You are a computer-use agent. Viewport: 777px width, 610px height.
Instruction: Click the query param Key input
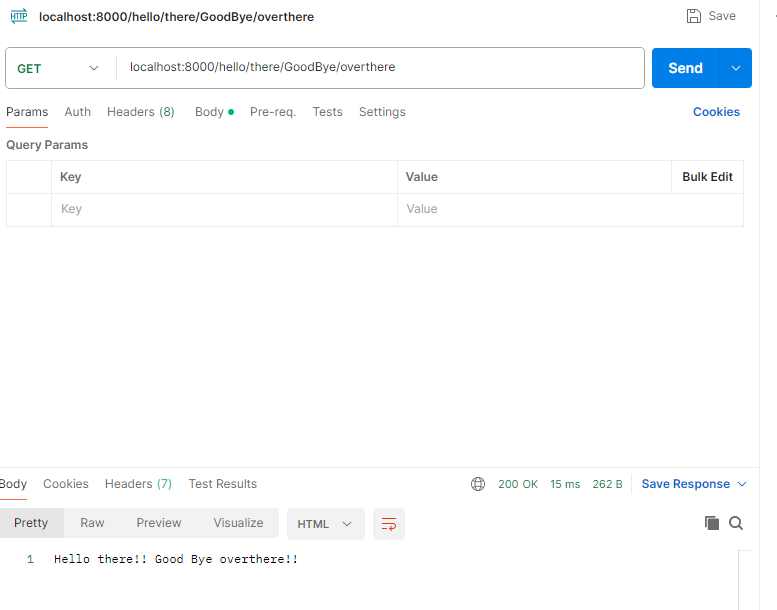point(224,209)
